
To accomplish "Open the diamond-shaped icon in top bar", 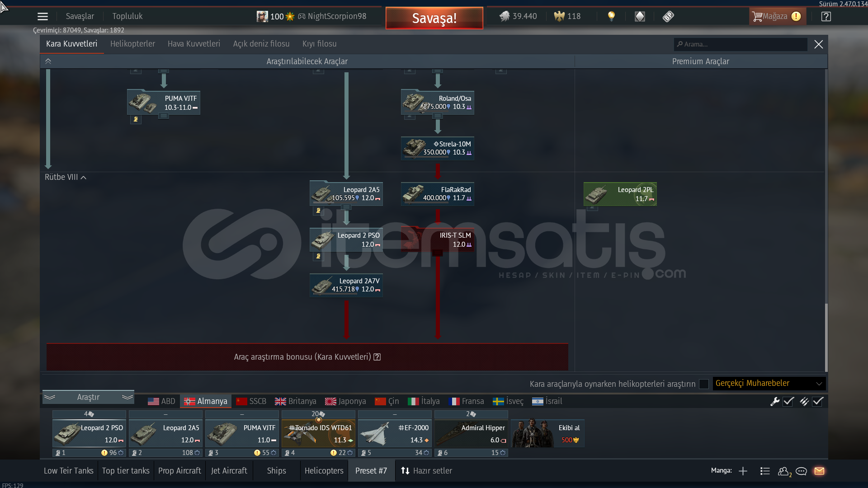I will pos(640,17).
